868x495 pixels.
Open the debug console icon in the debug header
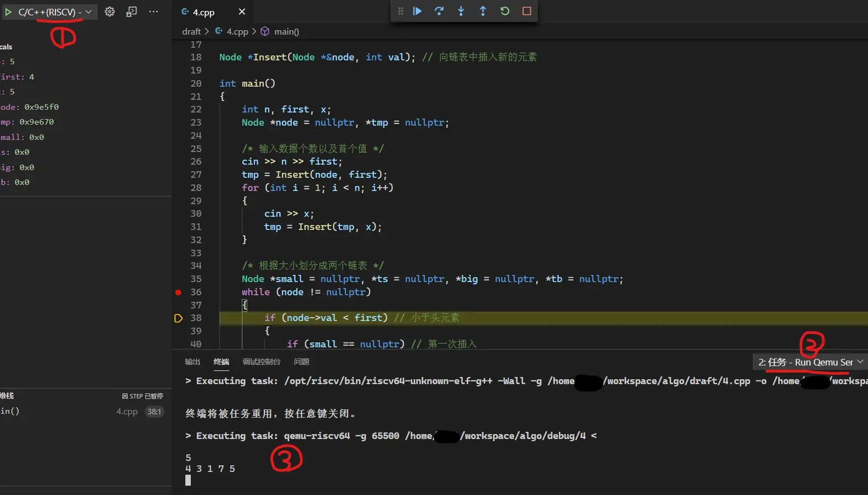(131, 12)
